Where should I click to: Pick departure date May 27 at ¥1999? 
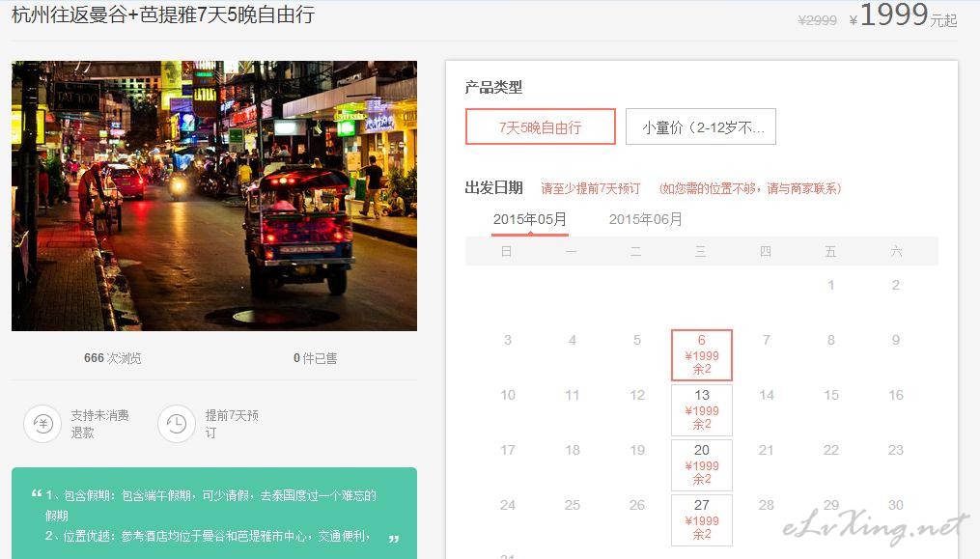click(x=702, y=520)
